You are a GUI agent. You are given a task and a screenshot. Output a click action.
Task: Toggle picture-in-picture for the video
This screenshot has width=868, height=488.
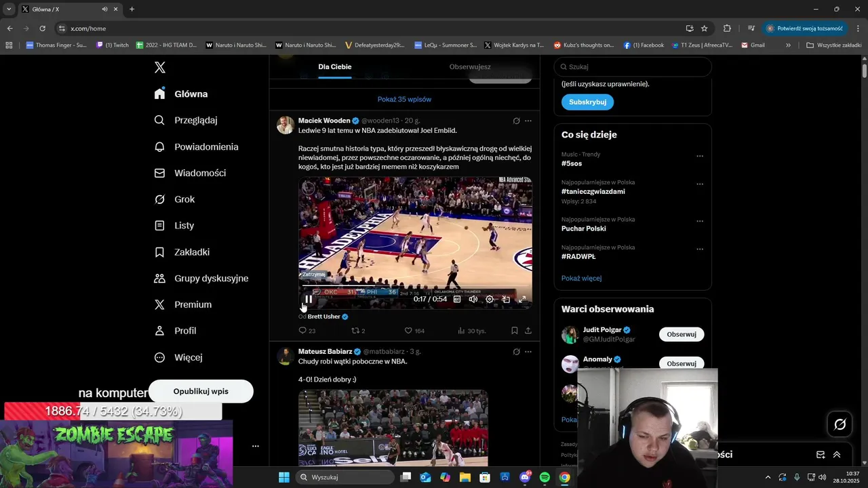click(x=506, y=299)
